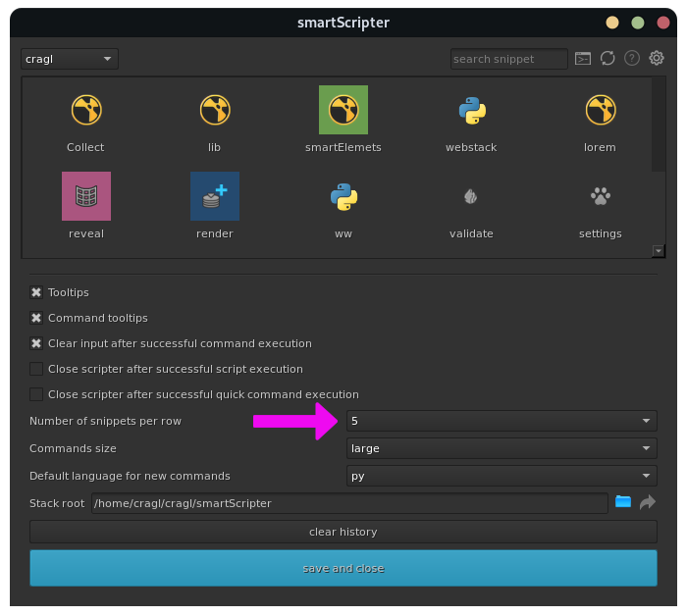687x616 pixels.
Task: Launch the render snippet
Action: click(x=214, y=196)
